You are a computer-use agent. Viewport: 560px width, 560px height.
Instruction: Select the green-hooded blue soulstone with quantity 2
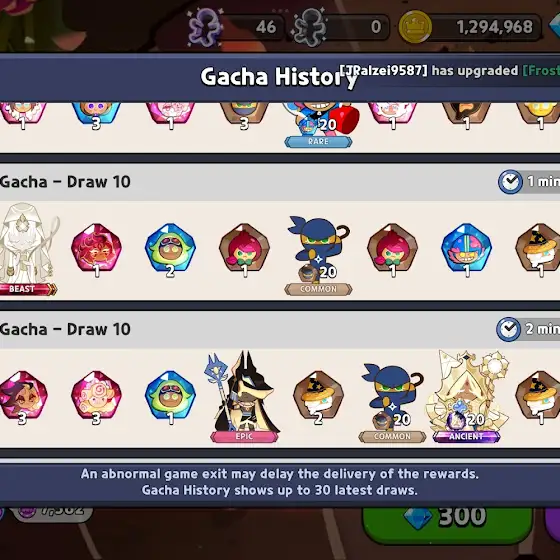click(x=170, y=249)
